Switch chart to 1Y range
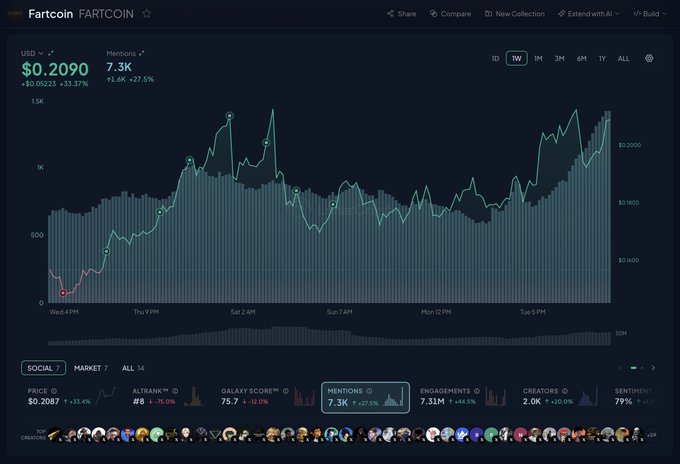 click(602, 59)
